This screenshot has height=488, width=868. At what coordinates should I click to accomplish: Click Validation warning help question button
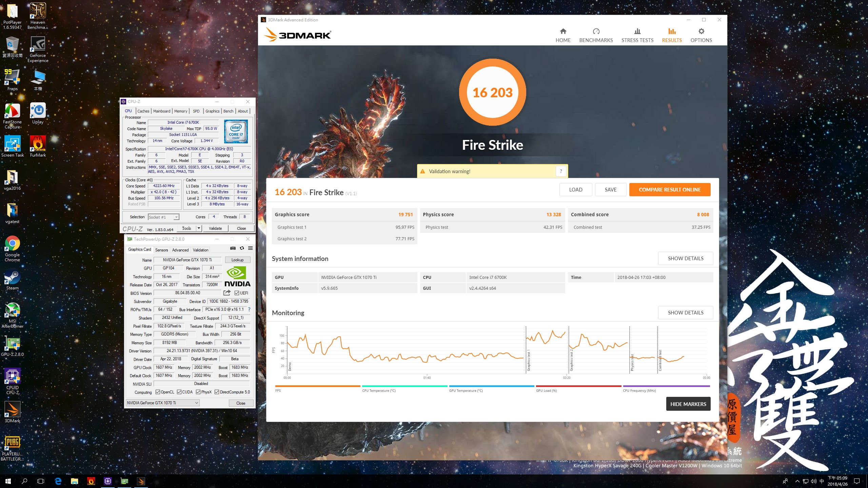561,171
